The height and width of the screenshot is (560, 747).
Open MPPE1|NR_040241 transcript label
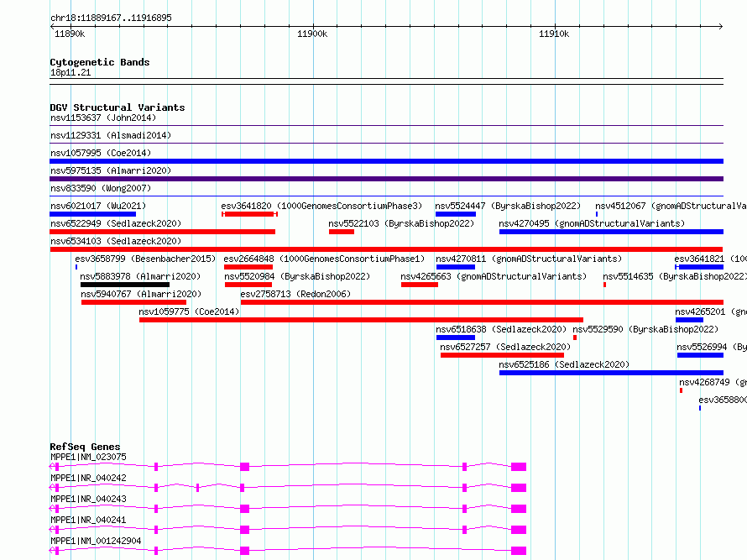coord(88,520)
